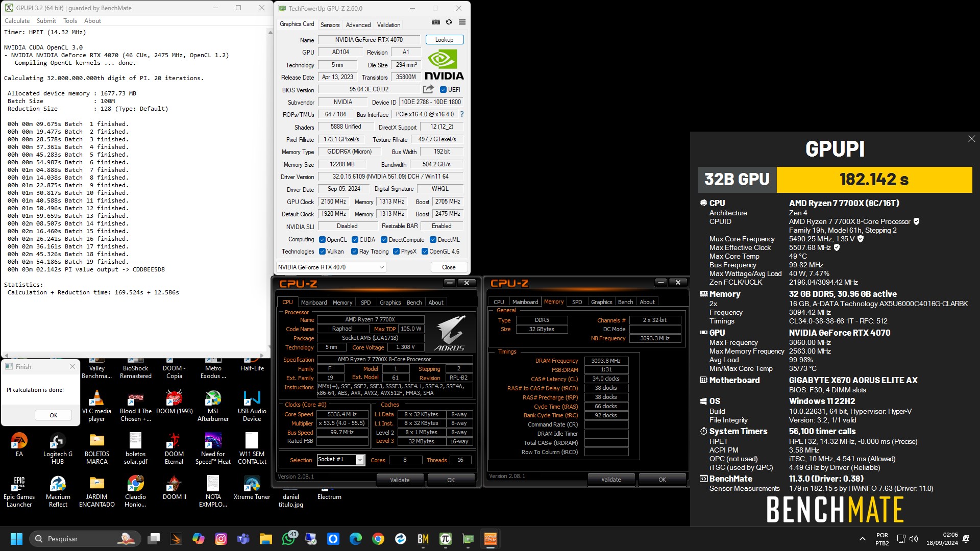Click the GPUPI output vertical scrollbar
The height and width of the screenshot is (551, 980).
coord(270,191)
